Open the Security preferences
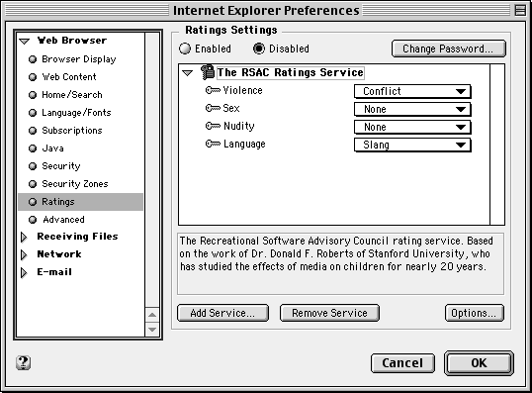This screenshot has width=532, height=393. (61, 166)
